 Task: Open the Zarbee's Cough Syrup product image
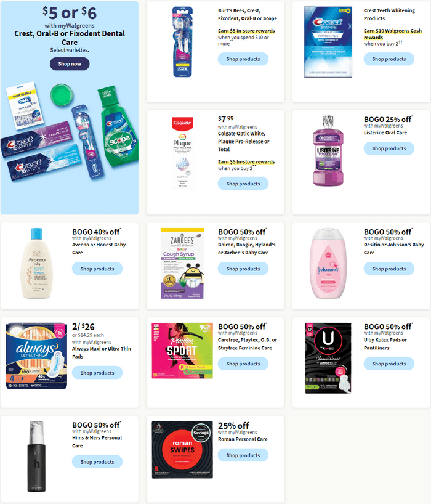(x=182, y=263)
